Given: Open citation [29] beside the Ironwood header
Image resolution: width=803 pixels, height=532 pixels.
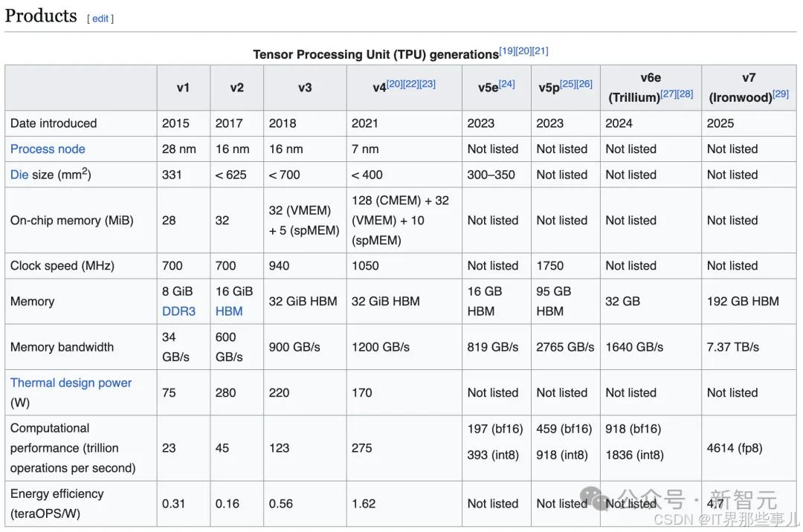Looking at the screenshot, I should 781,94.
